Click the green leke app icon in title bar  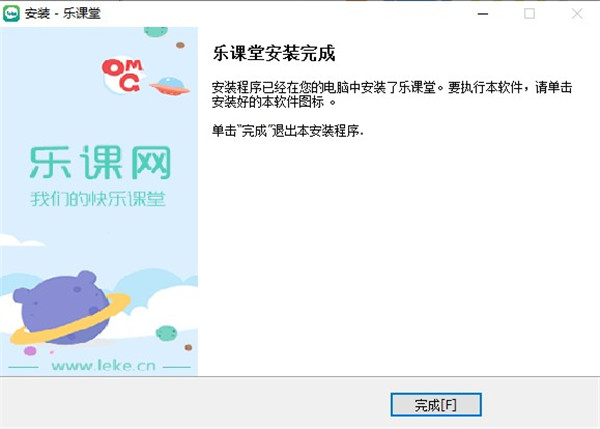tap(11, 14)
